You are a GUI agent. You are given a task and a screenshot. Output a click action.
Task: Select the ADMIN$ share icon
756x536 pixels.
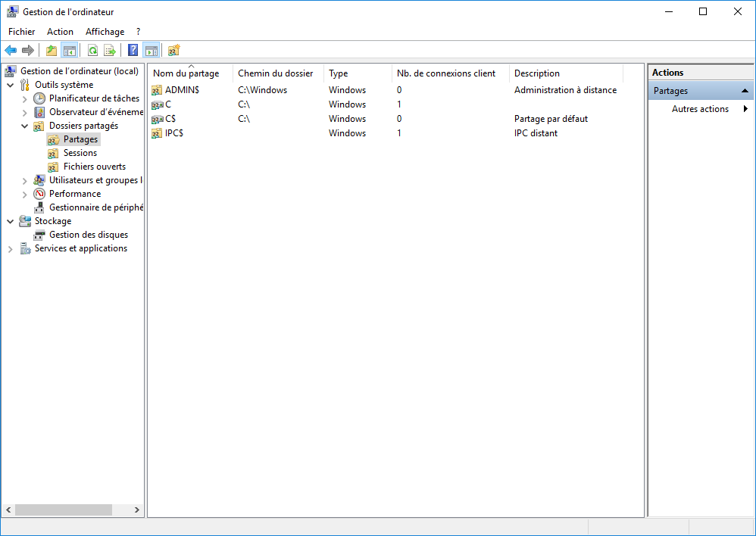click(x=157, y=90)
